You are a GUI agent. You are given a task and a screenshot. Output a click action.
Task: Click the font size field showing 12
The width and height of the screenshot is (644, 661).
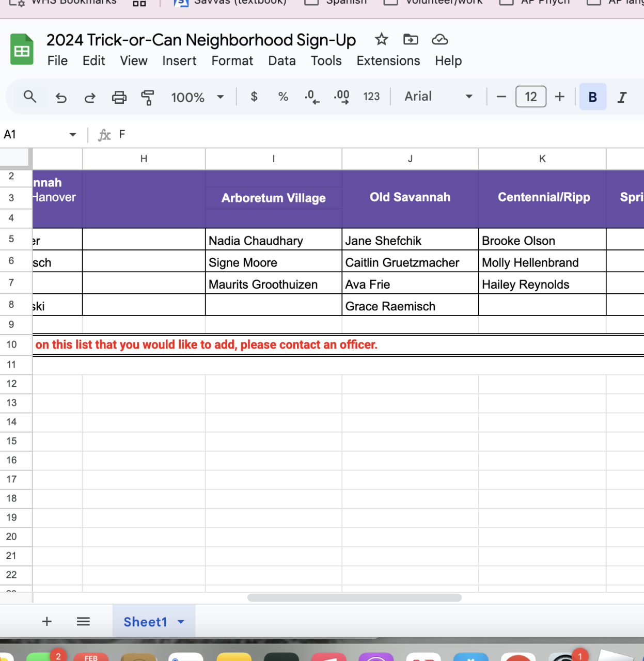(531, 97)
